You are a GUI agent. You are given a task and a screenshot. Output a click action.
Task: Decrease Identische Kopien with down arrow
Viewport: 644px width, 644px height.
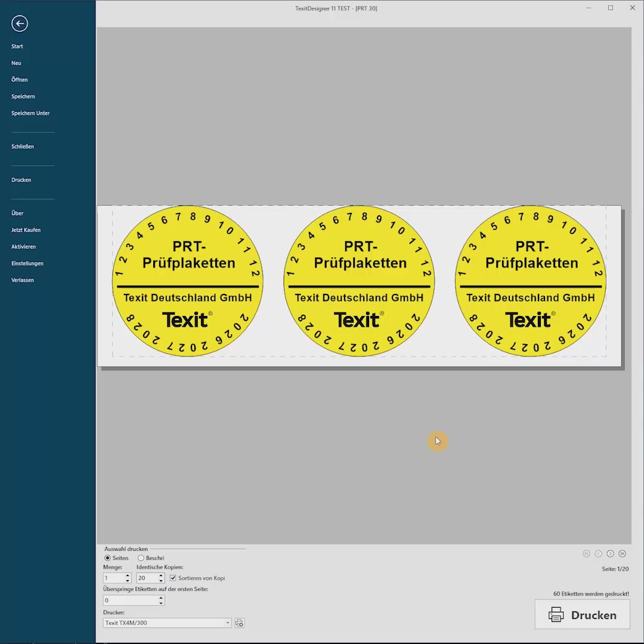161,580
